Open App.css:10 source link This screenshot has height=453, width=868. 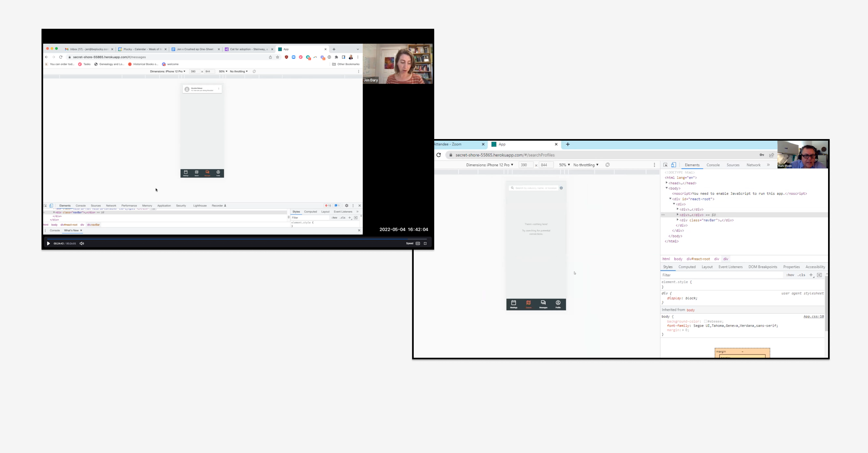pos(813,317)
